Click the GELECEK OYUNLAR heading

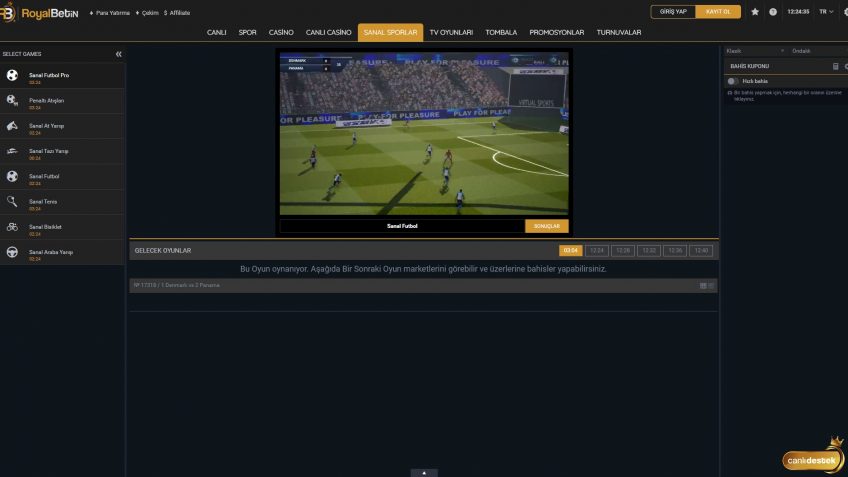coord(163,250)
